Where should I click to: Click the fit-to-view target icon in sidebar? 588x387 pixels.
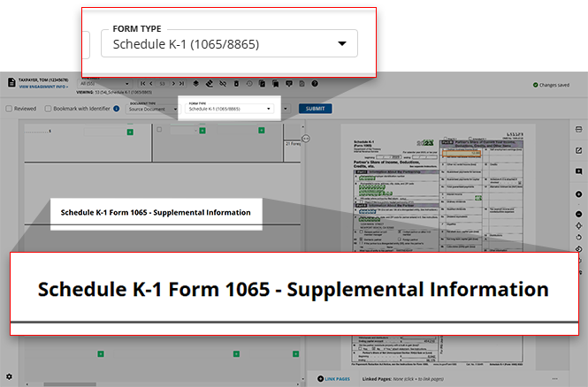578,225
